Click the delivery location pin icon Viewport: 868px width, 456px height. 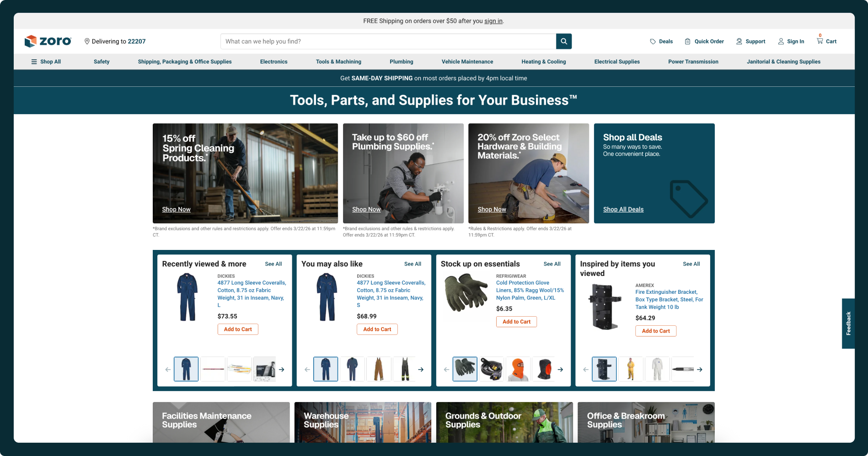(87, 41)
